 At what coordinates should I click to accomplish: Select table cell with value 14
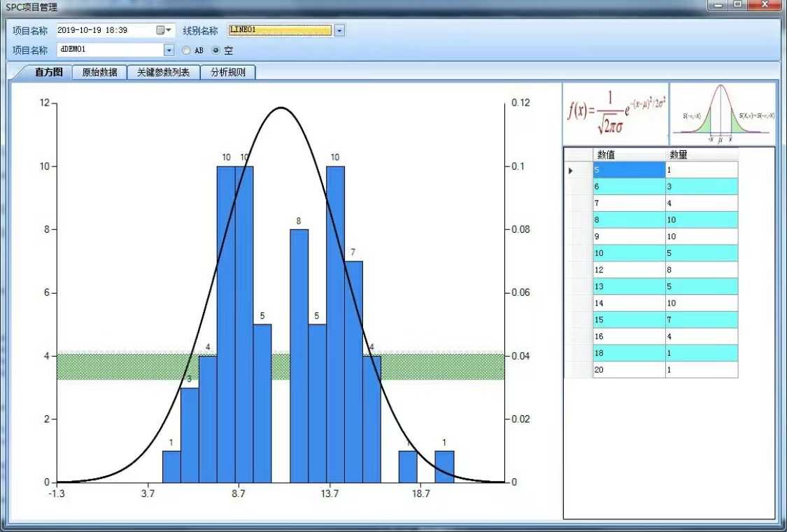click(629, 303)
